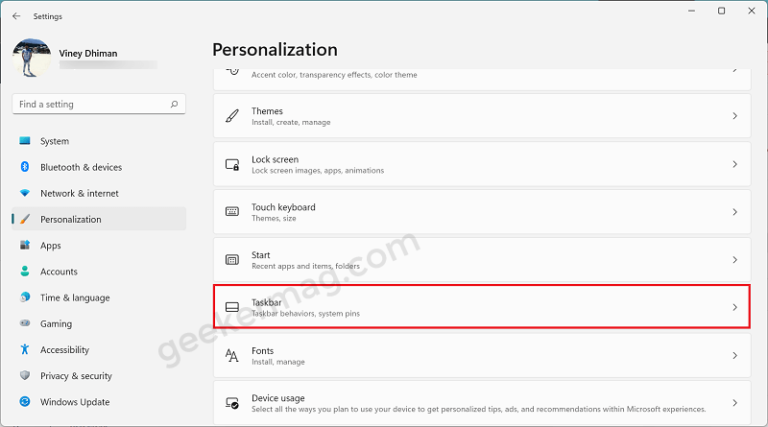Click the Accessibility figure icon
The image size is (768, 427).
[25, 350]
